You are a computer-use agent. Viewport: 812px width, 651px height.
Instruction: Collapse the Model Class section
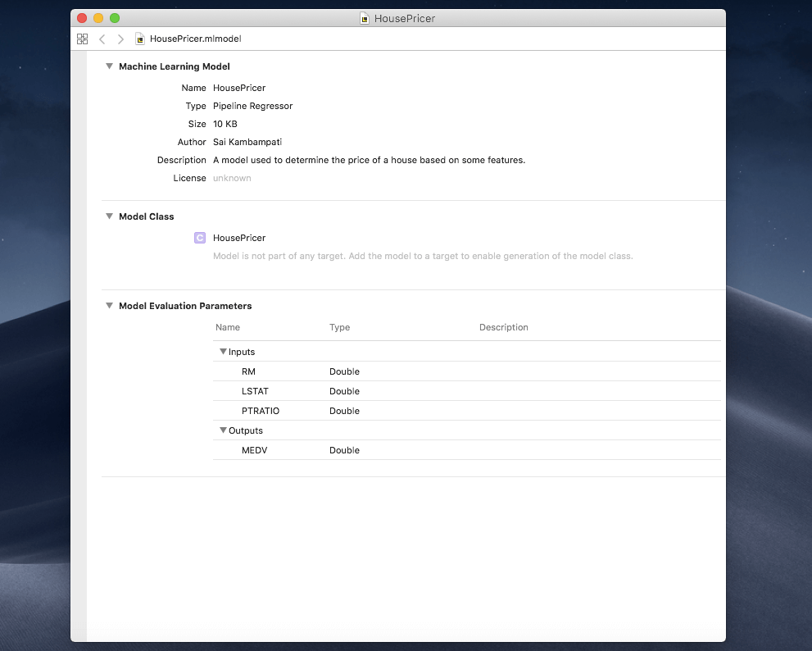pyautogui.click(x=110, y=216)
